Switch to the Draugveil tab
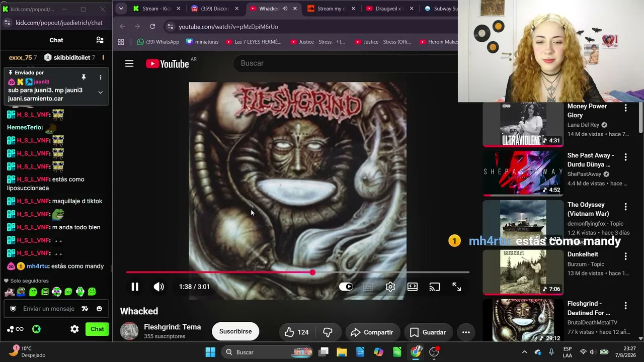 389,9
